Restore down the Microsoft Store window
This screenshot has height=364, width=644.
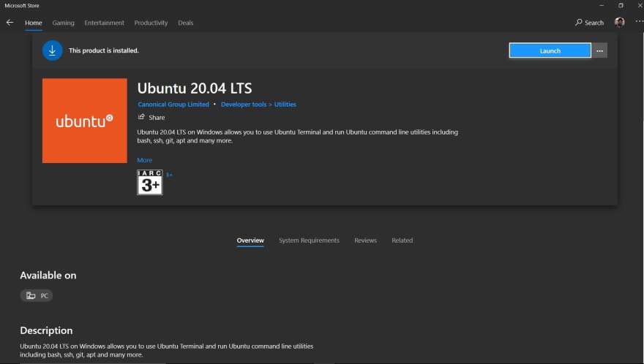tap(621, 5)
